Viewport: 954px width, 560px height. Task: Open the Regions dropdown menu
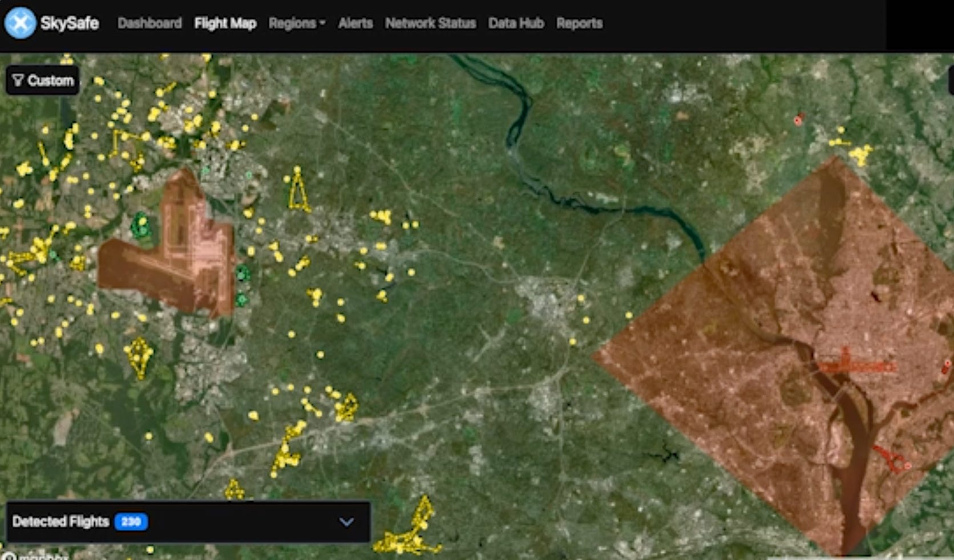(x=297, y=23)
